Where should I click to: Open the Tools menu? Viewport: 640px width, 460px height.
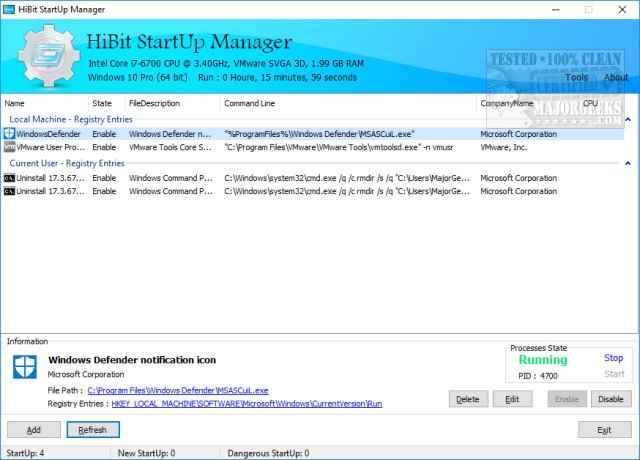[577, 77]
